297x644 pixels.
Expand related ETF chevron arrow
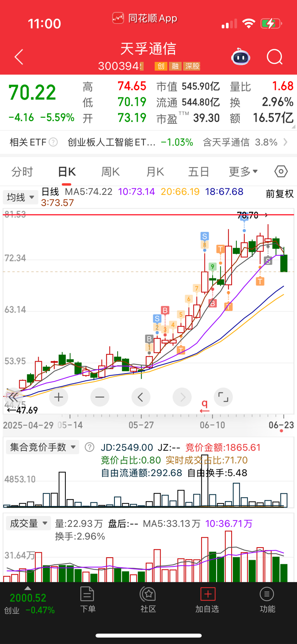coord(285,142)
